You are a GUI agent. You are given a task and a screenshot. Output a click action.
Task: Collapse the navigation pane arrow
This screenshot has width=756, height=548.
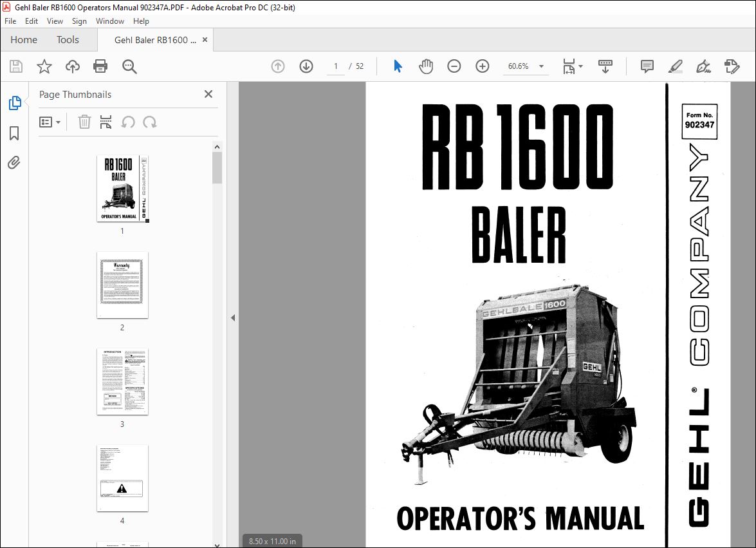tap(233, 318)
